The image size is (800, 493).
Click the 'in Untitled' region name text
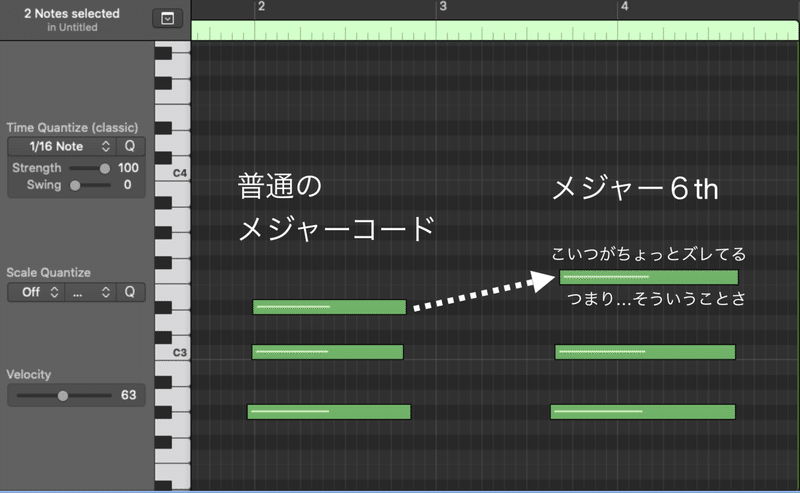pyautogui.click(x=72, y=28)
